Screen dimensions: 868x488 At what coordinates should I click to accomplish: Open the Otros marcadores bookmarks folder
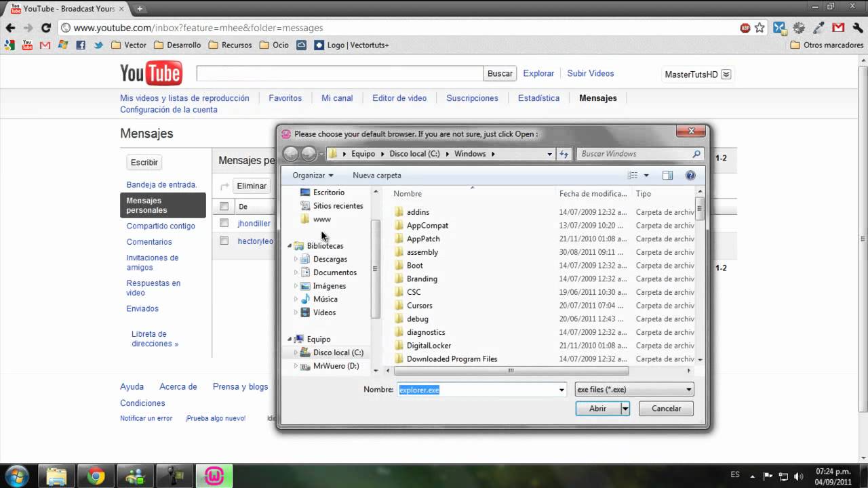pos(827,45)
